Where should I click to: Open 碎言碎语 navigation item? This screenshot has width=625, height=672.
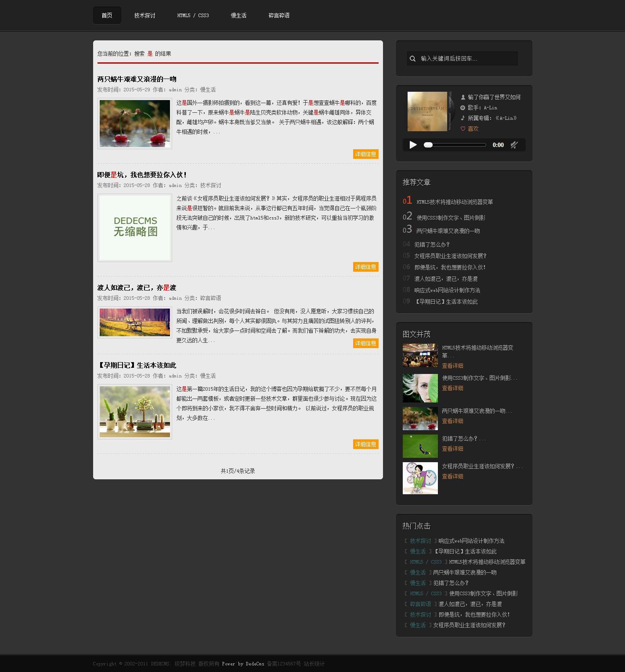tap(279, 15)
